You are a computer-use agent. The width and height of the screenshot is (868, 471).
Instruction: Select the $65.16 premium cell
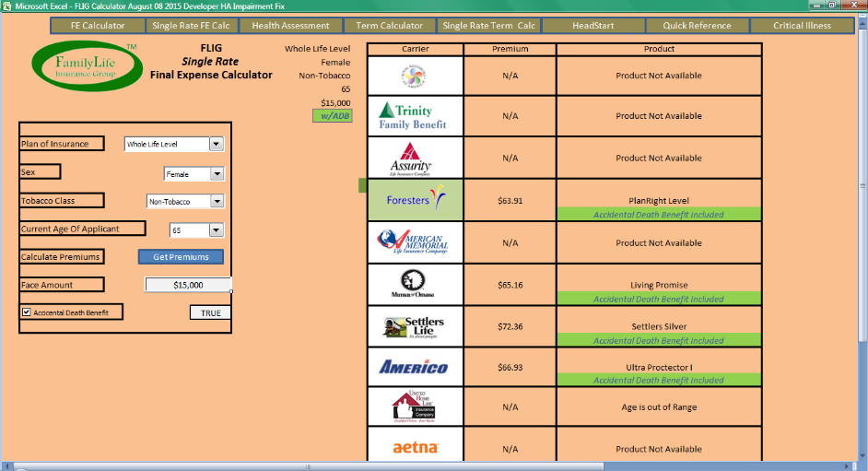[510, 285]
